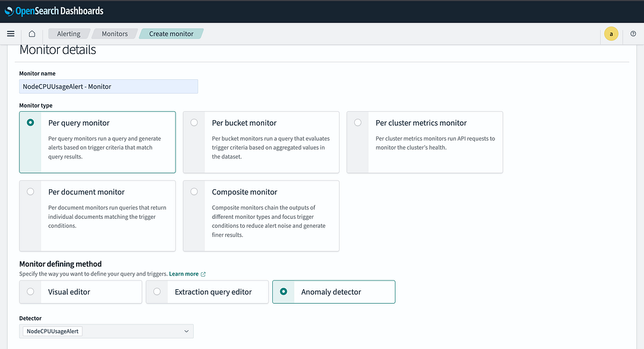Screen dimensions: 644x349
Task: Open the external link icon beside Learn more
Action: (x=203, y=274)
